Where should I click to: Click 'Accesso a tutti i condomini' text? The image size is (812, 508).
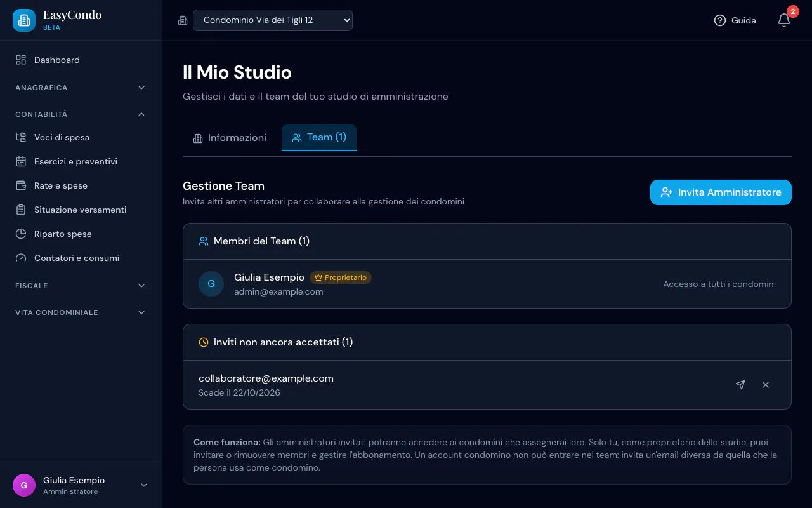(x=719, y=284)
